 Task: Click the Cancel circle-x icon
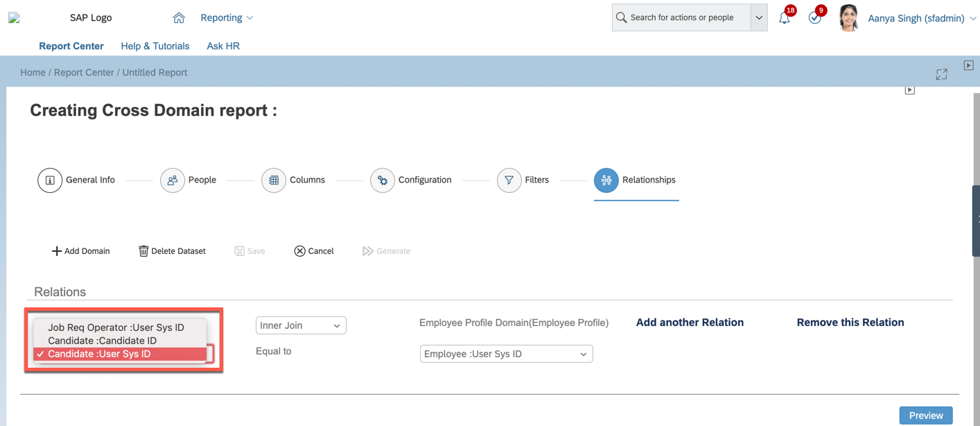tap(299, 251)
